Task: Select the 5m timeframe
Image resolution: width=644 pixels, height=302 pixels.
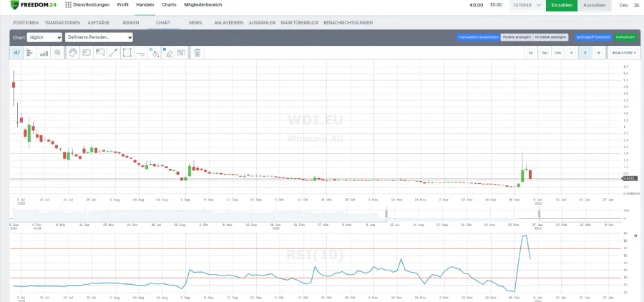Action: click(x=545, y=52)
